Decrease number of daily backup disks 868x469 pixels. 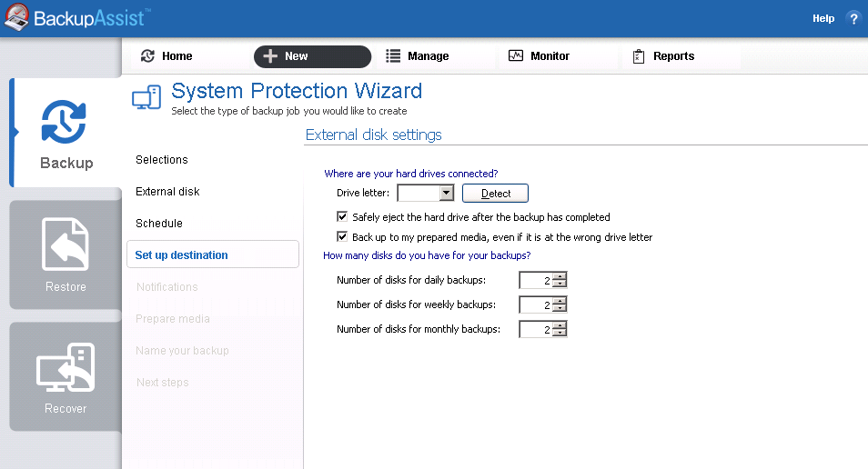(x=560, y=284)
